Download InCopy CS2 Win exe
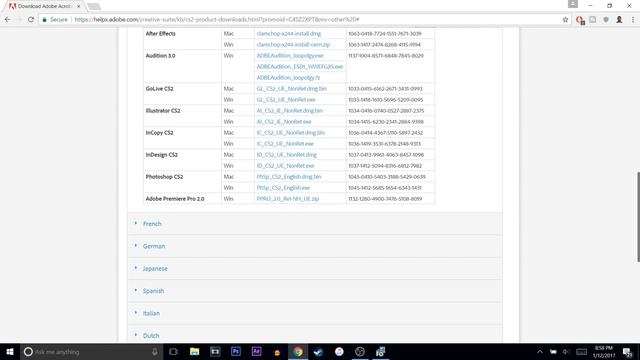Screen dimensions: 640x360 (285, 144)
